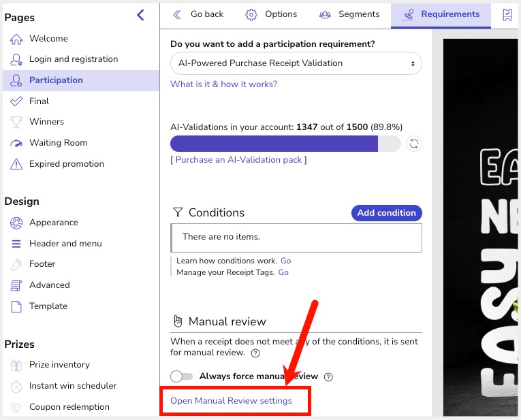The image size is (521, 420).
Task: Open the Instant win scheduler
Action: [x=72, y=386]
